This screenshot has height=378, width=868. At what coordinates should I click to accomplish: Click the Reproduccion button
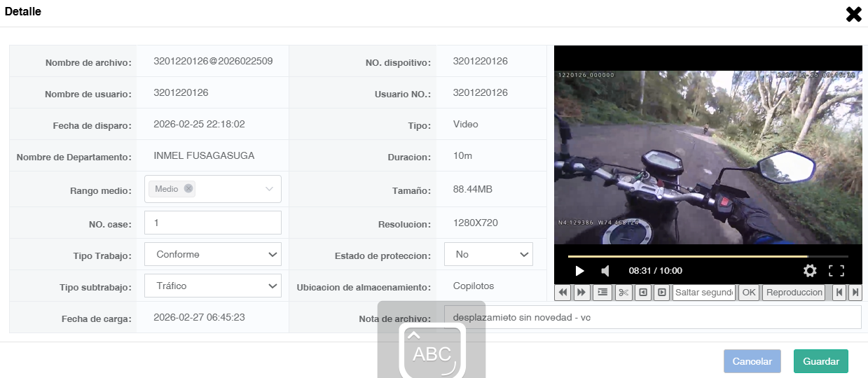(794, 293)
